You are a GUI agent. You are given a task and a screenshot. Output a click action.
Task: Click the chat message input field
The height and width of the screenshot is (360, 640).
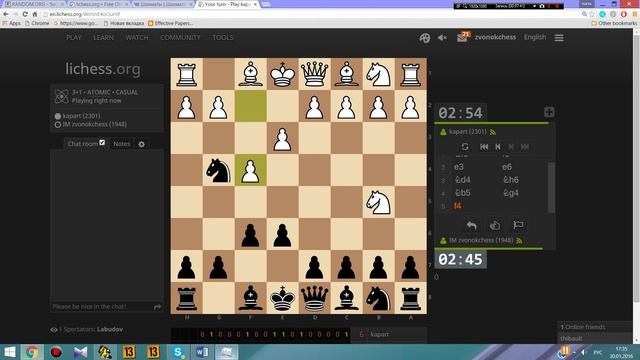pos(102,307)
